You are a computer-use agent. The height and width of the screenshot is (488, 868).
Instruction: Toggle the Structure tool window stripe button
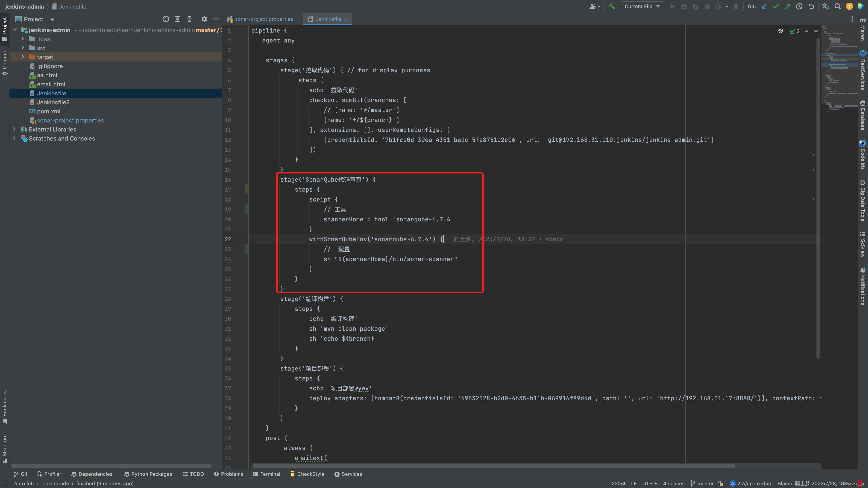pos(5,449)
